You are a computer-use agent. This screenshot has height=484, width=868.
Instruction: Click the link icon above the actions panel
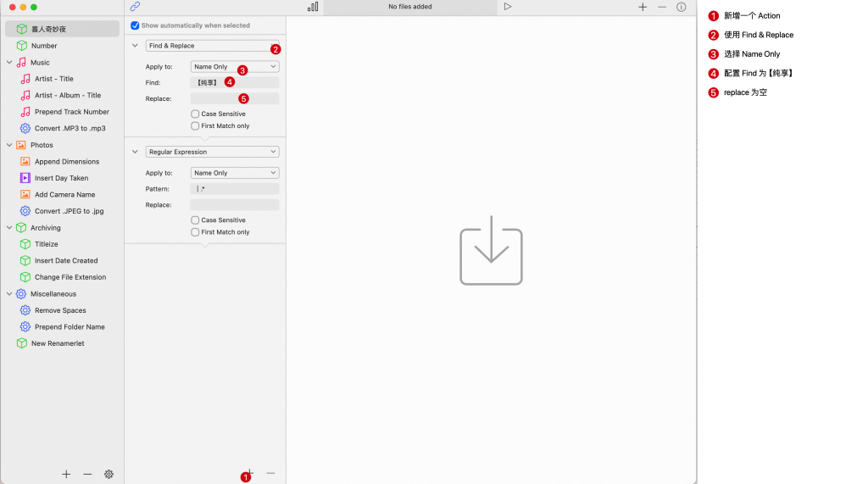tap(135, 7)
